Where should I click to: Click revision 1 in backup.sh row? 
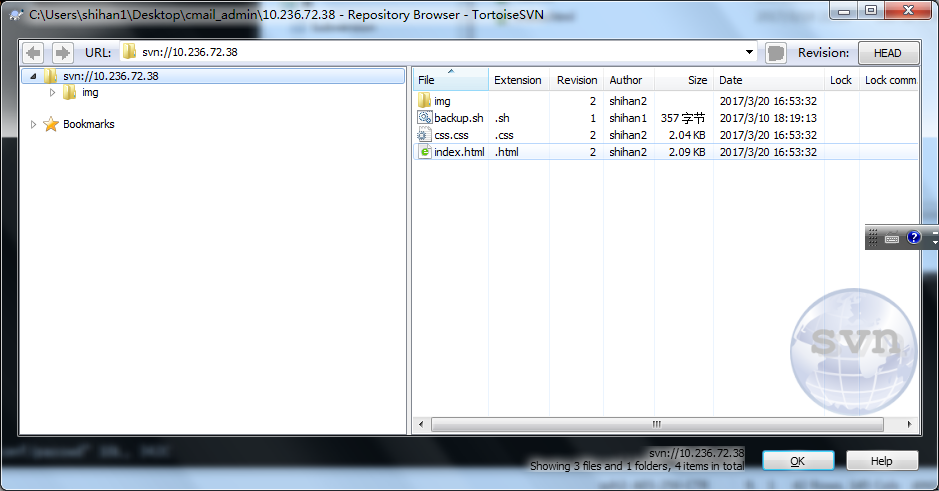click(x=593, y=118)
